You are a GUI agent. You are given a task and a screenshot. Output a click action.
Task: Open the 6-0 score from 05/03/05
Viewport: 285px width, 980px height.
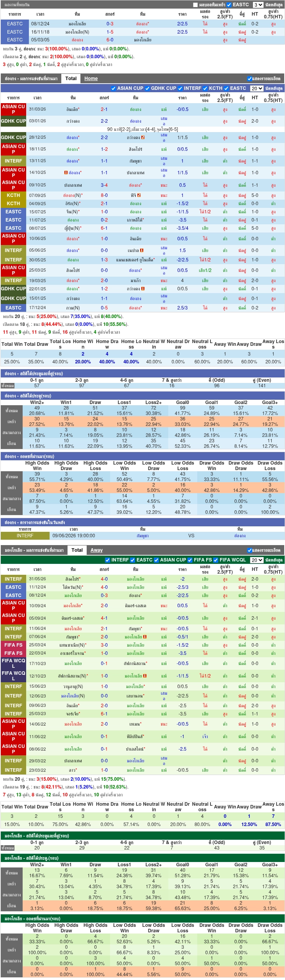[110, 40]
